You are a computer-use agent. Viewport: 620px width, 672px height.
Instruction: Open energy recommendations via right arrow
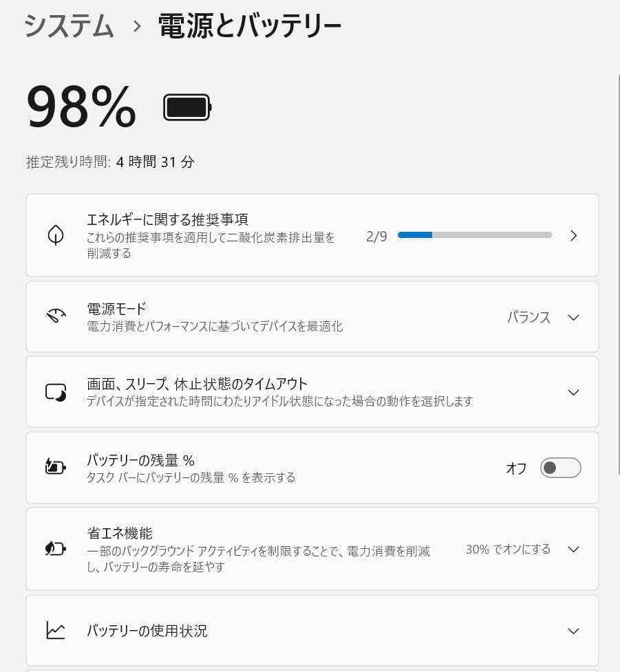[573, 235]
